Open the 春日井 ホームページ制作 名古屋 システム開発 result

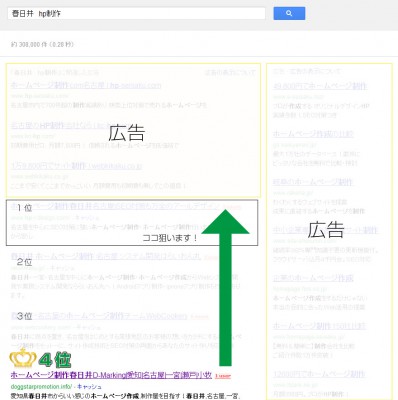[106, 256]
